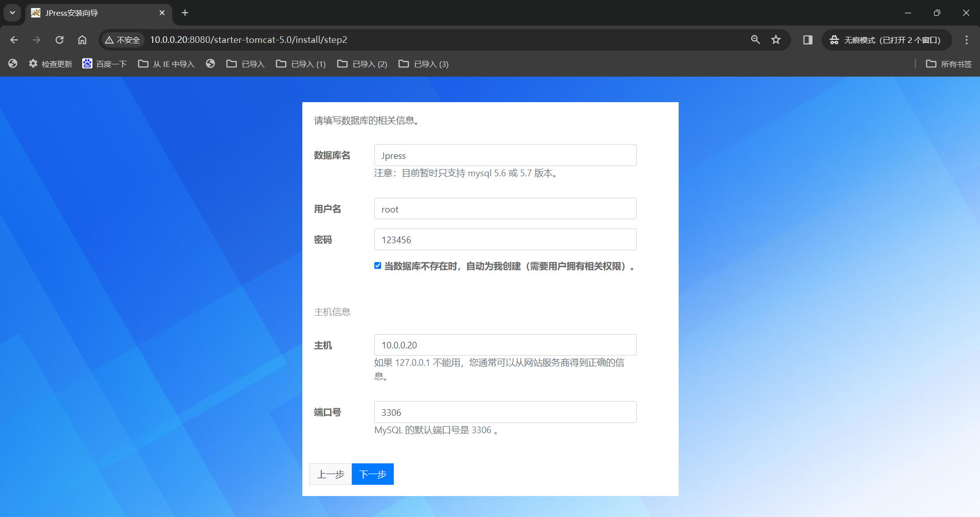
Task: Open the 所有书签 folder
Action: pos(949,64)
